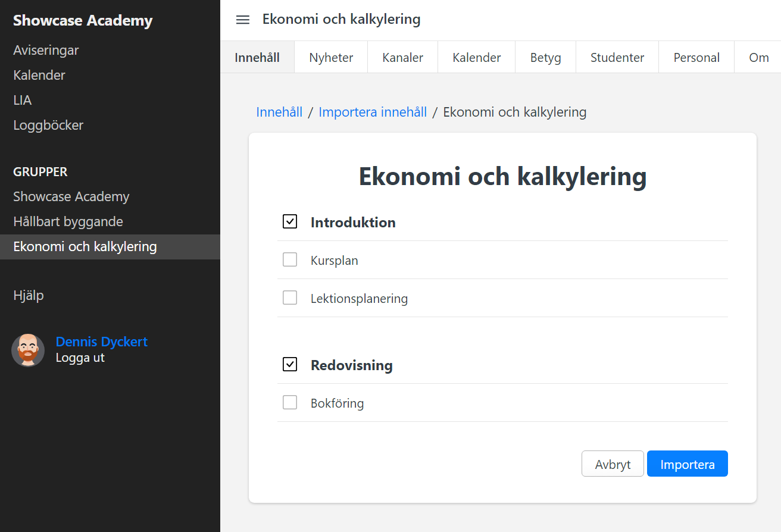This screenshot has height=532, width=781.
Task: Switch to the Kalender tab
Action: point(477,58)
